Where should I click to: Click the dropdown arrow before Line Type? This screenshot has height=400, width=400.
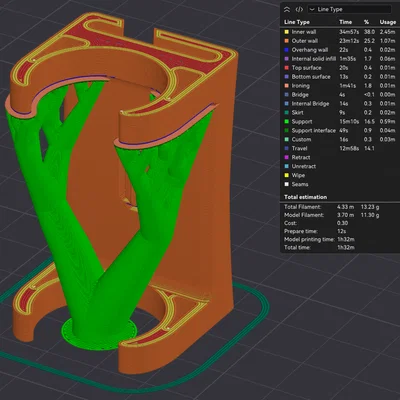click(x=312, y=9)
